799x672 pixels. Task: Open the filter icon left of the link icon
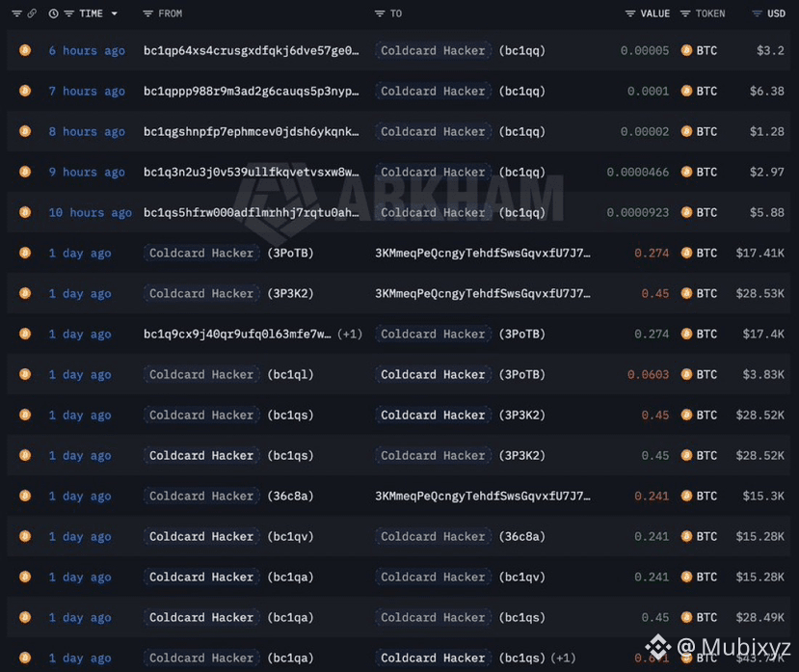tap(16, 13)
